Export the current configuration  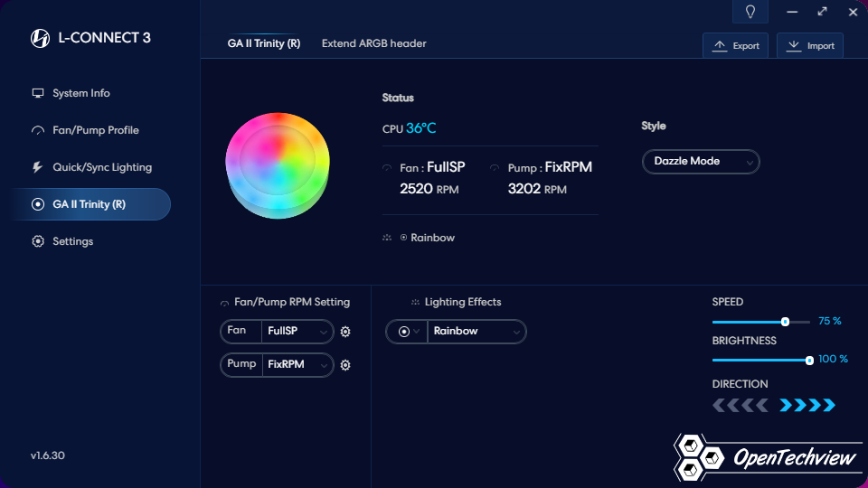[x=735, y=45]
